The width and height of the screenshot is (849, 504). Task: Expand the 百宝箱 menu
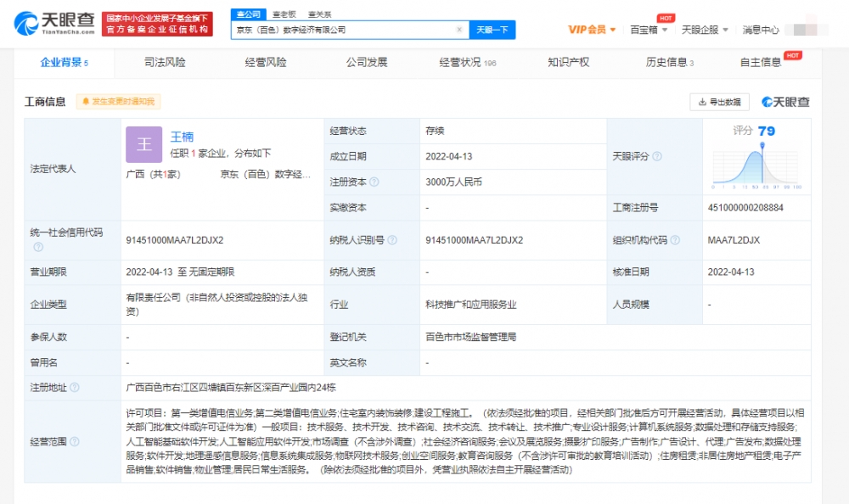(649, 30)
